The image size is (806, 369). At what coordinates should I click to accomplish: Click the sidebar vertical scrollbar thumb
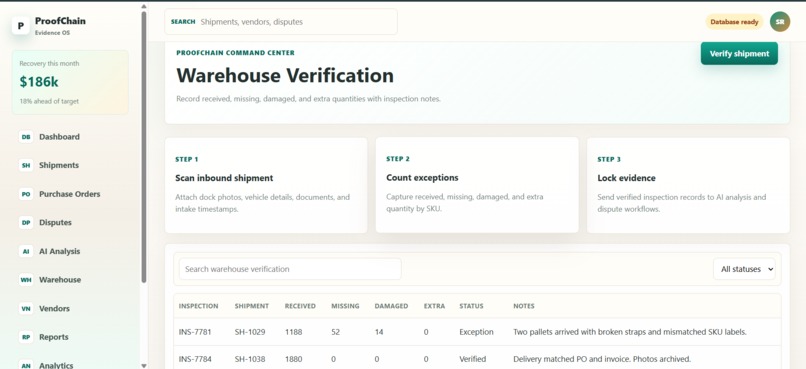(x=144, y=146)
